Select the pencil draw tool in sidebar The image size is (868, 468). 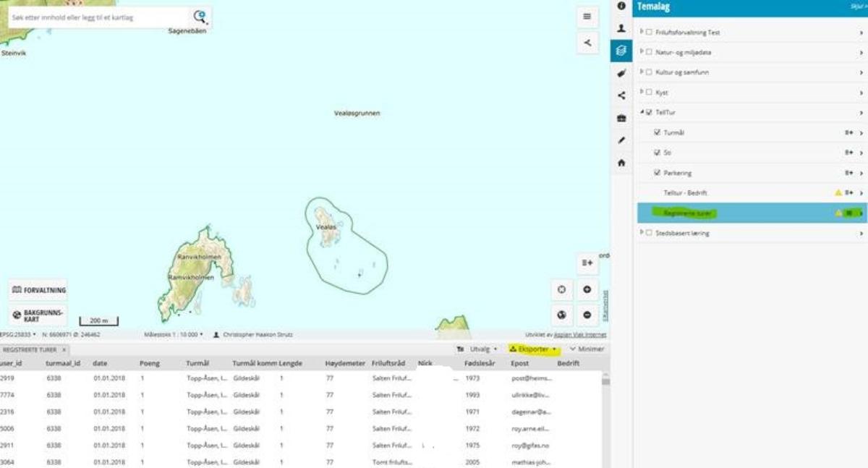click(x=621, y=140)
